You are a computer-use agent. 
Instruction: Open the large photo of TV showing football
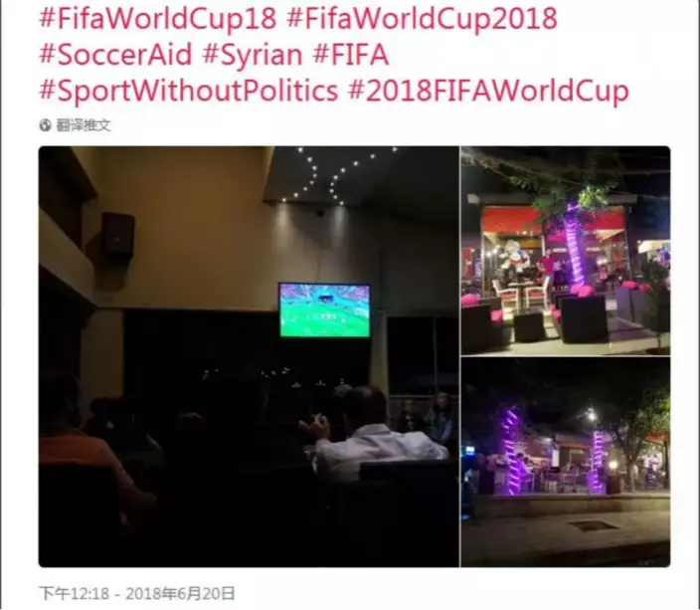[249, 356]
